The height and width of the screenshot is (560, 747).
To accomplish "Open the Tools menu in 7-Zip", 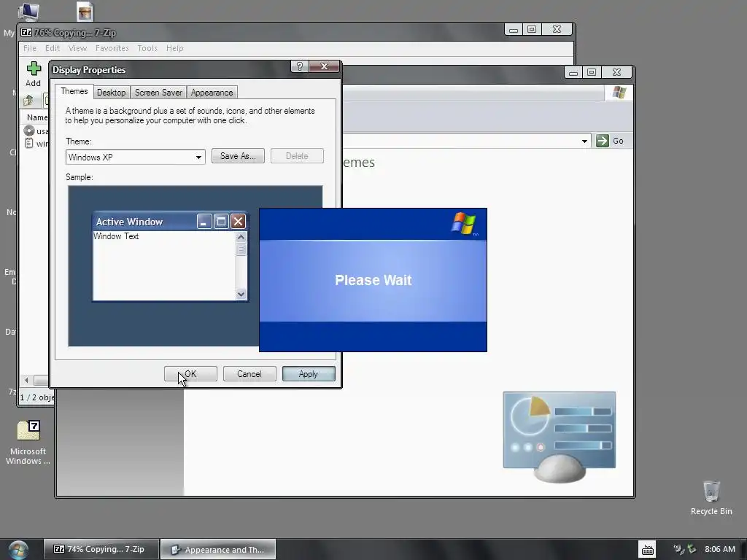I will click(x=147, y=48).
